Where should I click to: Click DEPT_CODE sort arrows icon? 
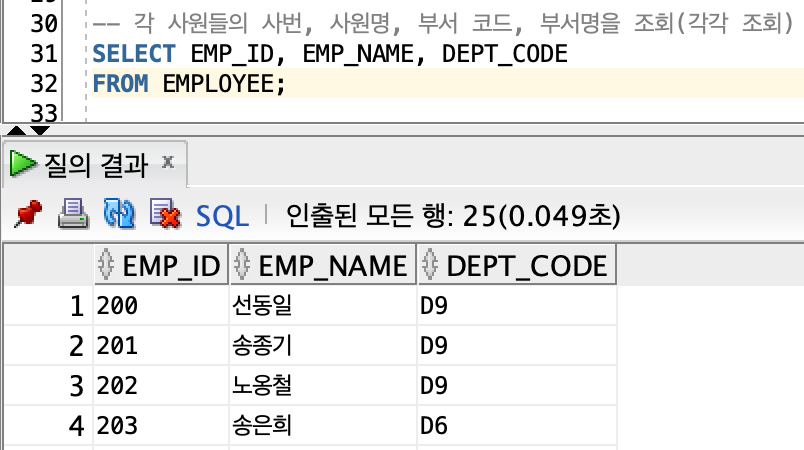click(430, 264)
